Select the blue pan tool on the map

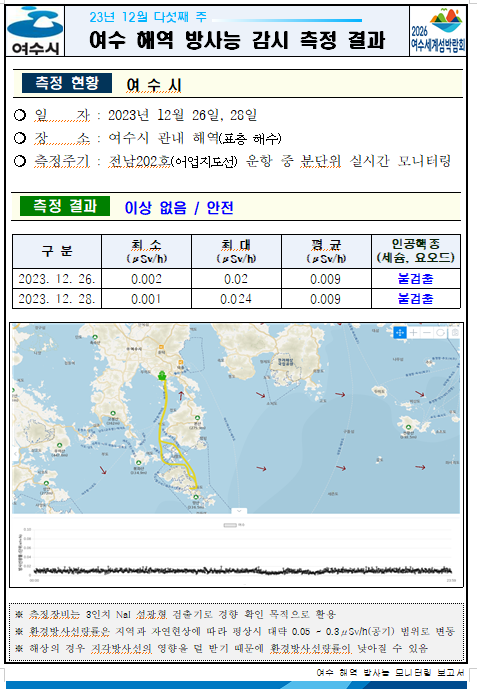(400, 332)
